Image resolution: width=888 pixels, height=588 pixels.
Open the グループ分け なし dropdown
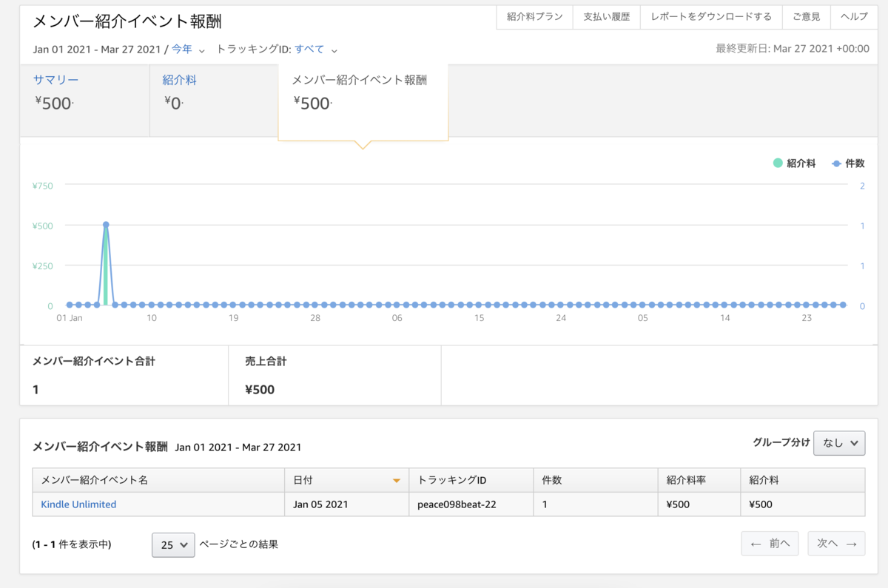pos(839,443)
